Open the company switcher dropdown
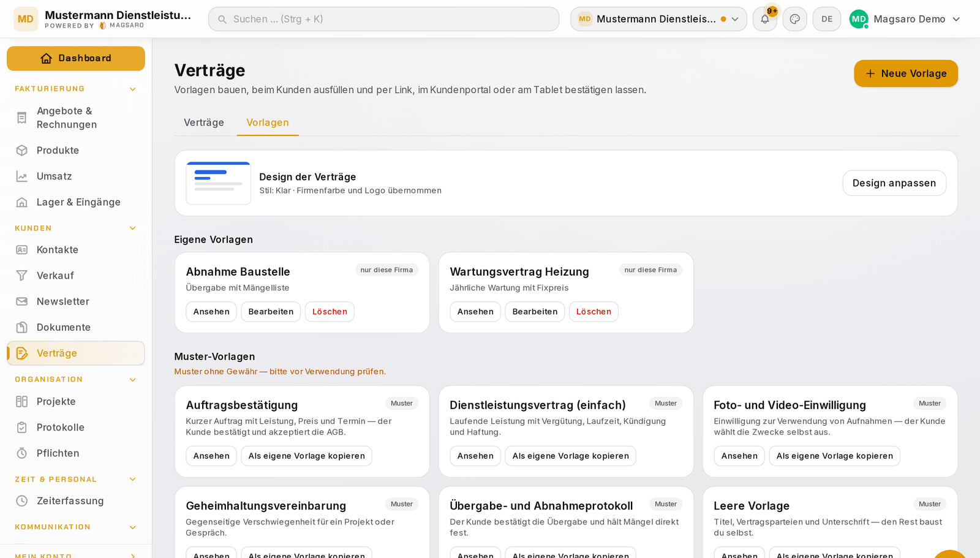Screen dimensions: 980x558 coord(658,19)
